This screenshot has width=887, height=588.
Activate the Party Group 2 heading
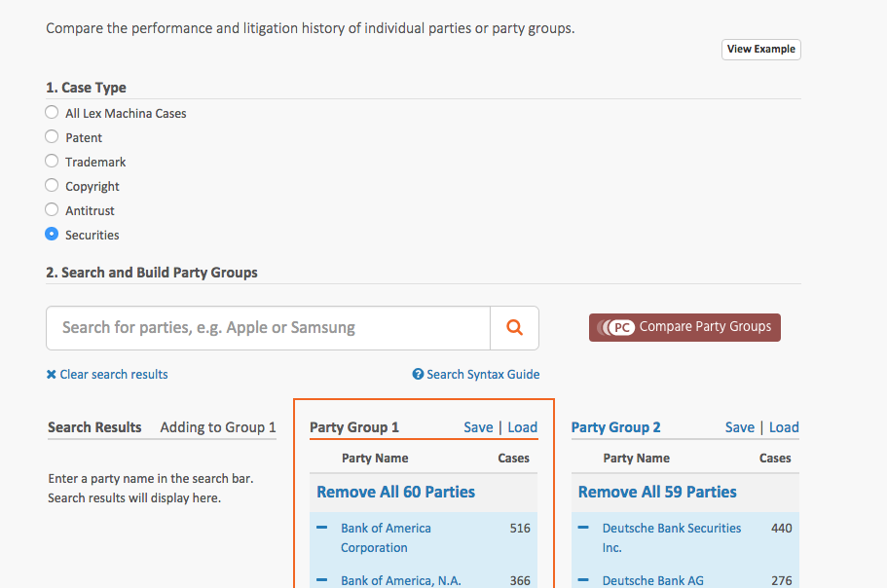coord(615,427)
